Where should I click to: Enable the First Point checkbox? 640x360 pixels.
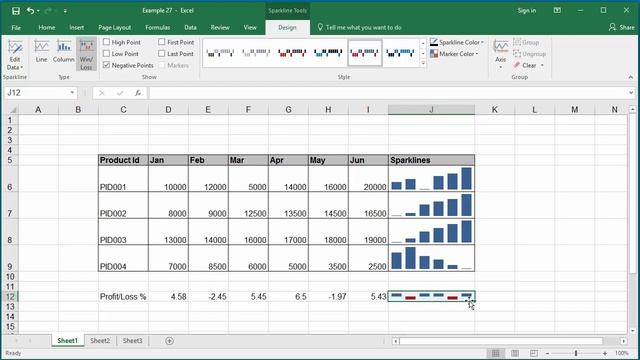(x=162, y=42)
